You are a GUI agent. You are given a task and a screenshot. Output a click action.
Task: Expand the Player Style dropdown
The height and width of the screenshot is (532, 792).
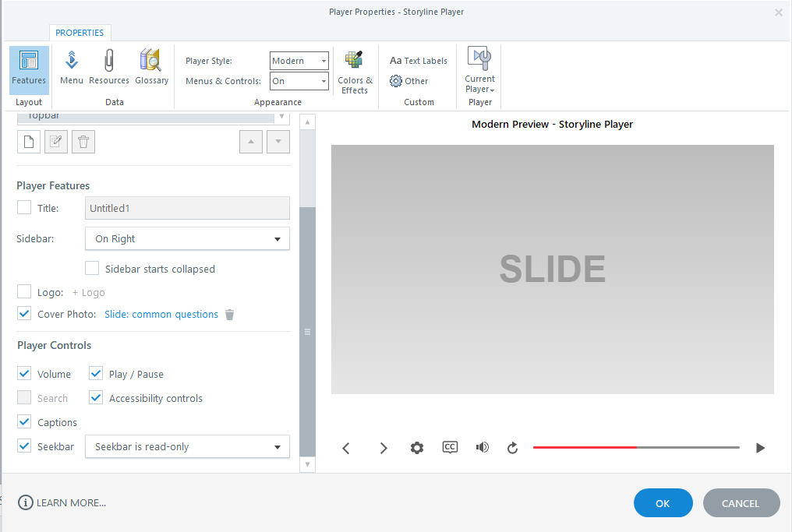(299, 61)
